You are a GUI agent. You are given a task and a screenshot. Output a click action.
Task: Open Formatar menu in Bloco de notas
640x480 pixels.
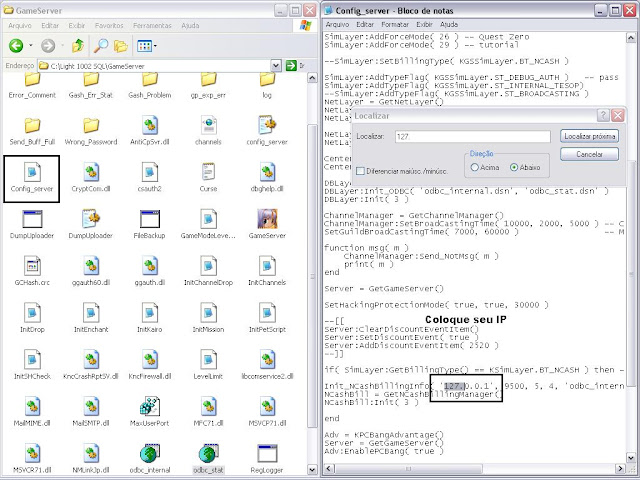395,24
